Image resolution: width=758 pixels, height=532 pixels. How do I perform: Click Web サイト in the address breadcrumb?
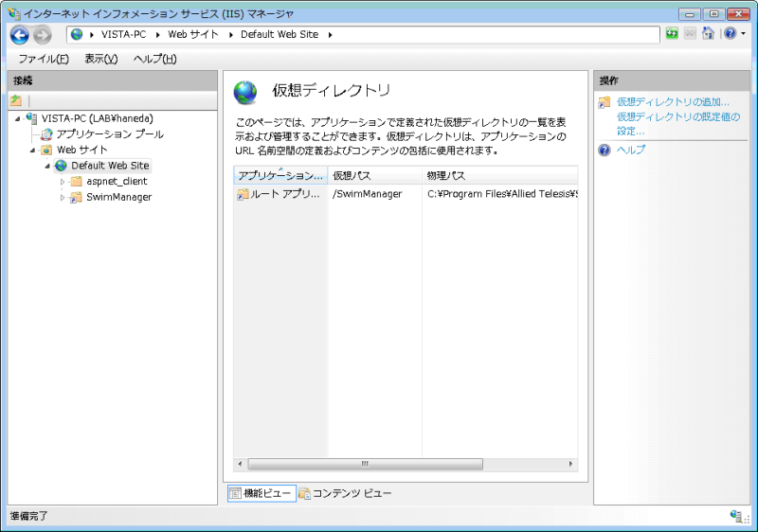[x=193, y=34]
